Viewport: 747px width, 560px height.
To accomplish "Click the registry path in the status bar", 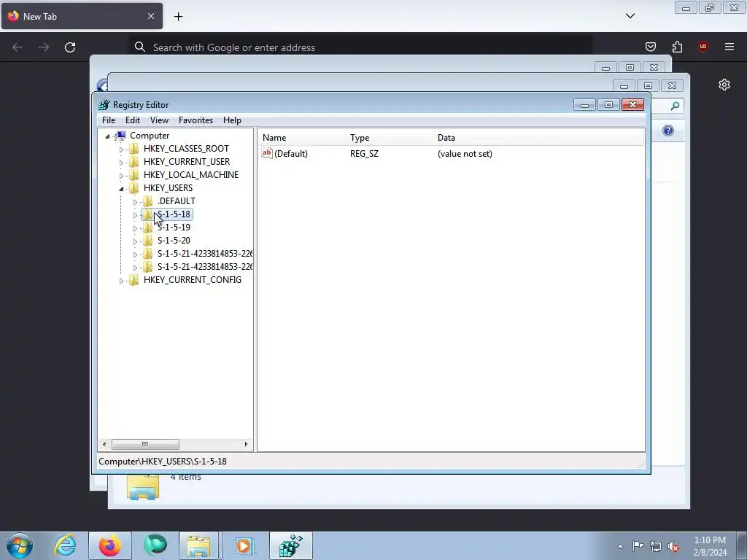I will [163, 462].
